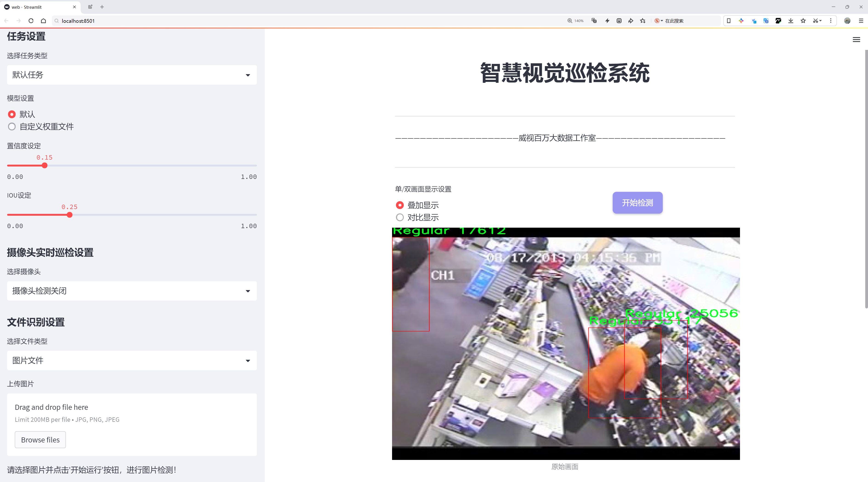
Task: Expand the 默认任务 task type dropdown
Action: (x=132, y=75)
